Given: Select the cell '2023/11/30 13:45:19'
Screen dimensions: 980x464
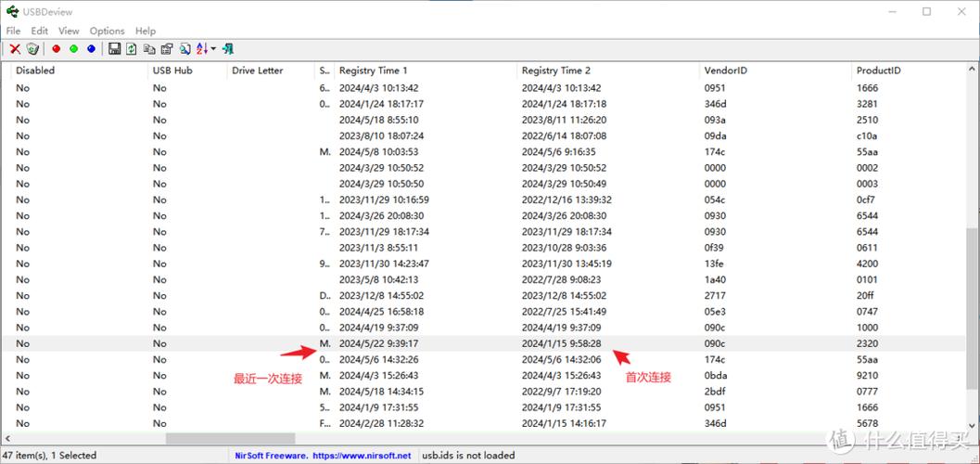Looking at the screenshot, I should [x=566, y=264].
